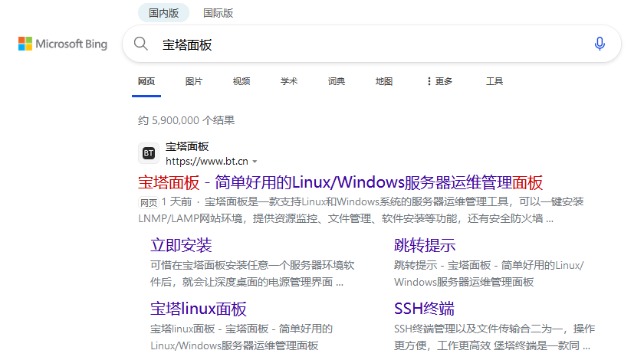Image resolution: width=644 pixels, height=360 pixels.
Task: Open the 宝塔面板 main result title link
Action: pos(340,182)
